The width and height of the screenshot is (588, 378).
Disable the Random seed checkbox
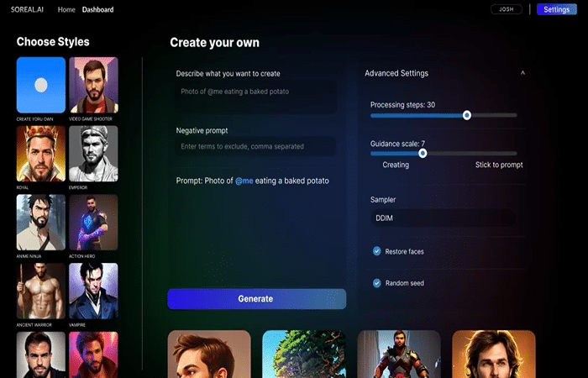click(x=377, y=283)
